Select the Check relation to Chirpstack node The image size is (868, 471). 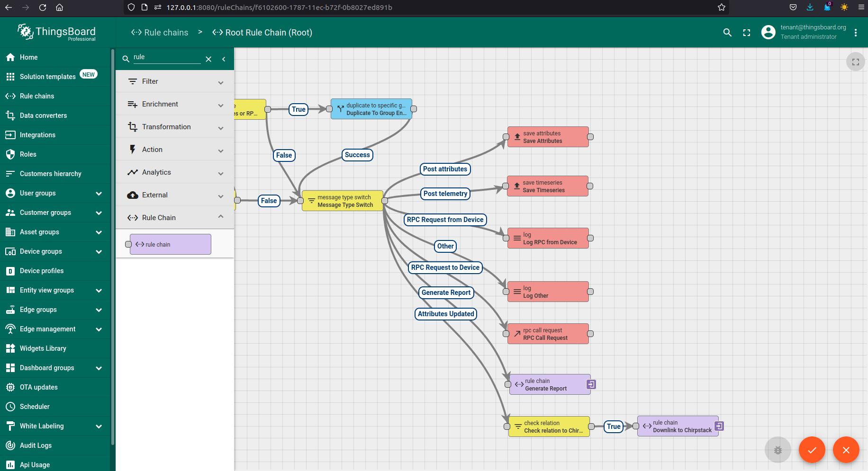(x=549, y=427)
